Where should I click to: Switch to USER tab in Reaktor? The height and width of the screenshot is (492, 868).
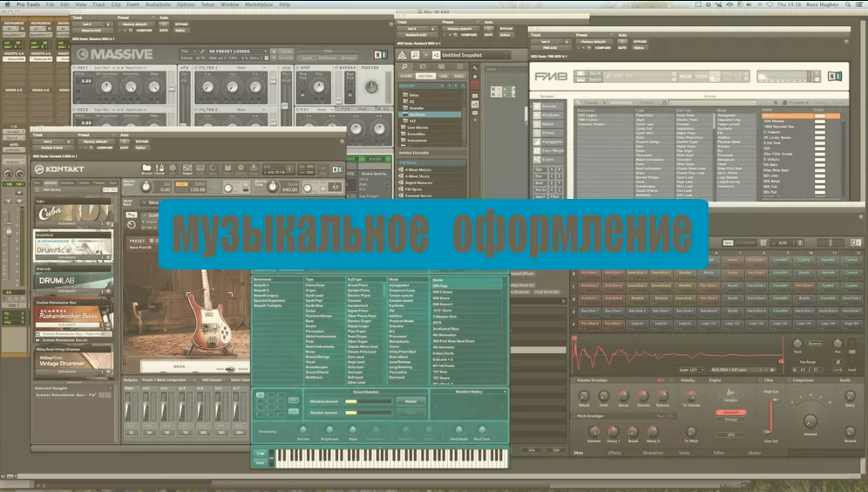point(443,76)
